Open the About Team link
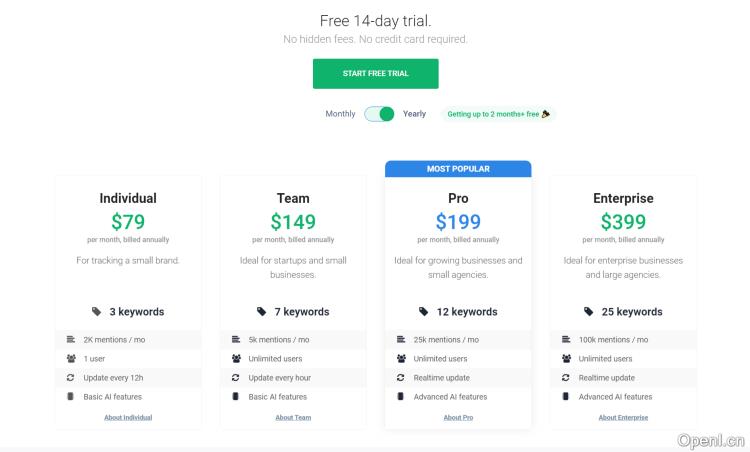 293,417
